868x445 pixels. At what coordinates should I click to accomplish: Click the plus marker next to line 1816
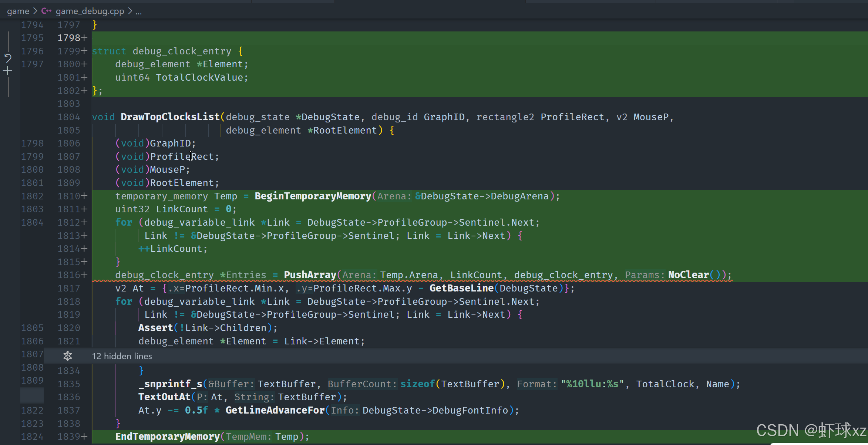pos(84,275)
